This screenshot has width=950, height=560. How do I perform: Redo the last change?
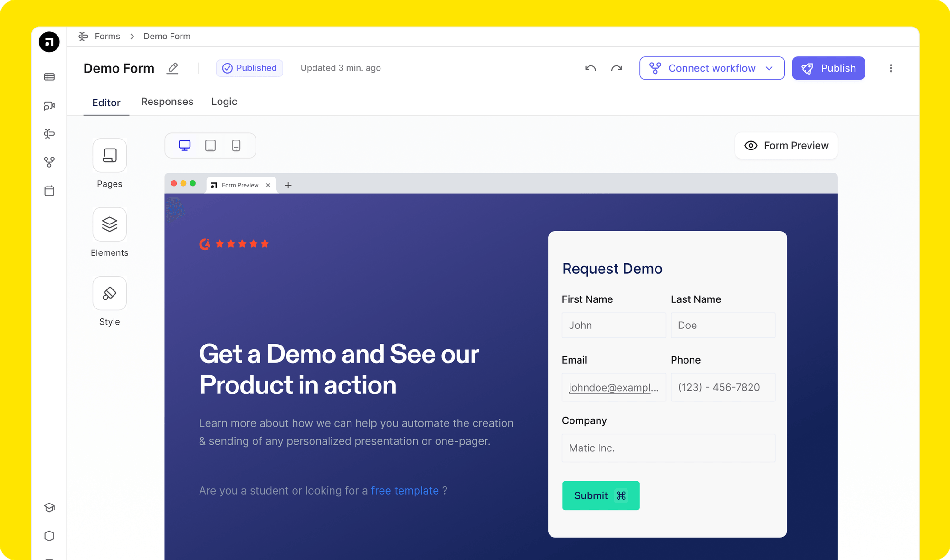[617, 68]
